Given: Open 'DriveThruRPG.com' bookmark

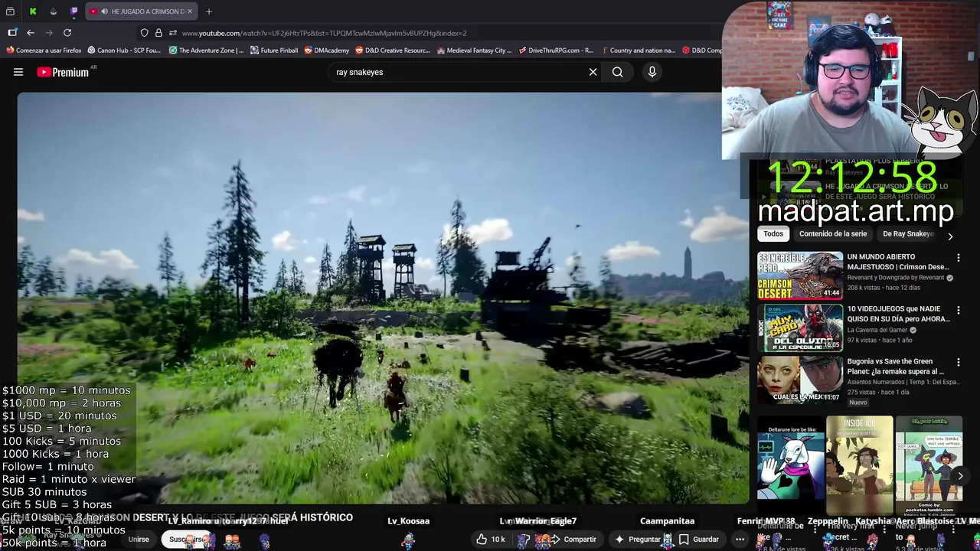Looking at the screenshot, I should [x=556, y=51].
